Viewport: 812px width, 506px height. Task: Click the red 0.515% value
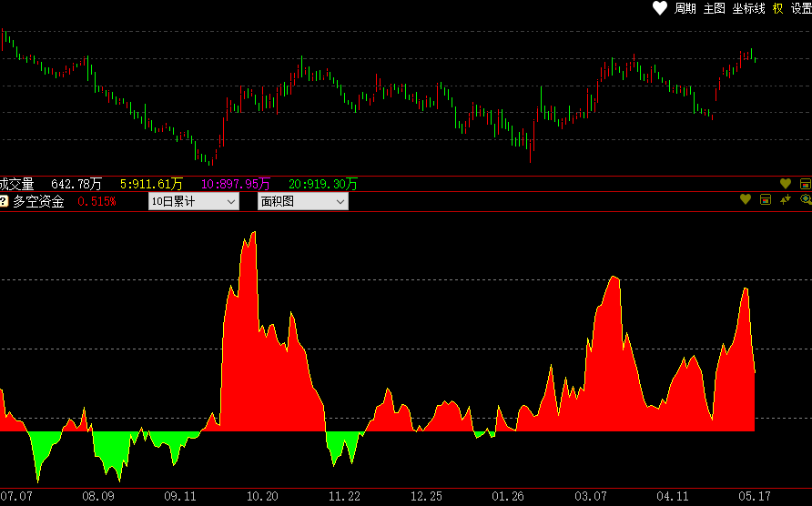[x=96, y=201]
